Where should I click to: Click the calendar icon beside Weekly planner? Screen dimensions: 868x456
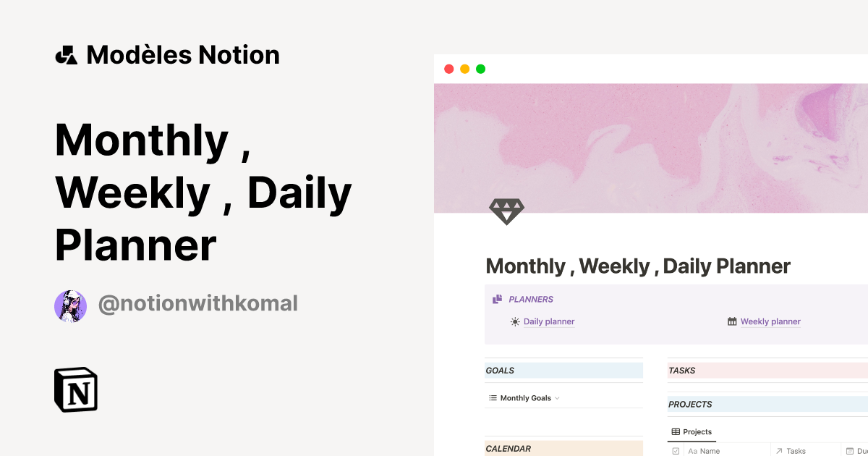tap(733, 321)
